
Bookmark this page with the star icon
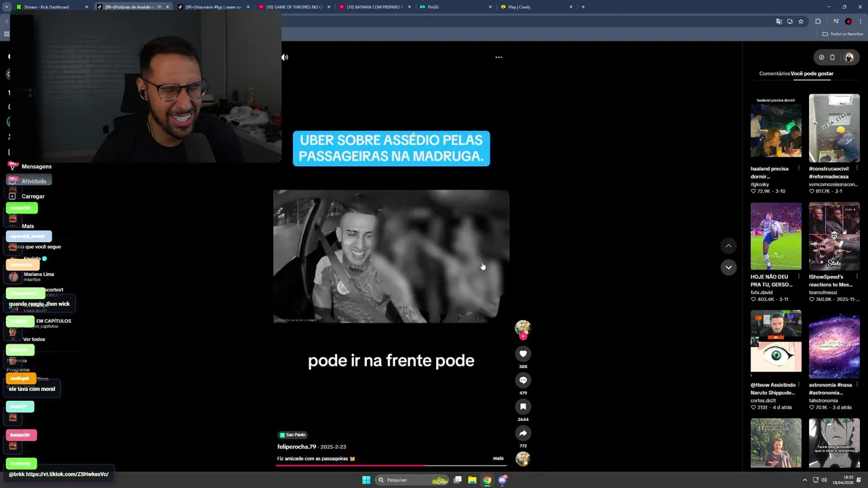tap(801, 21)
